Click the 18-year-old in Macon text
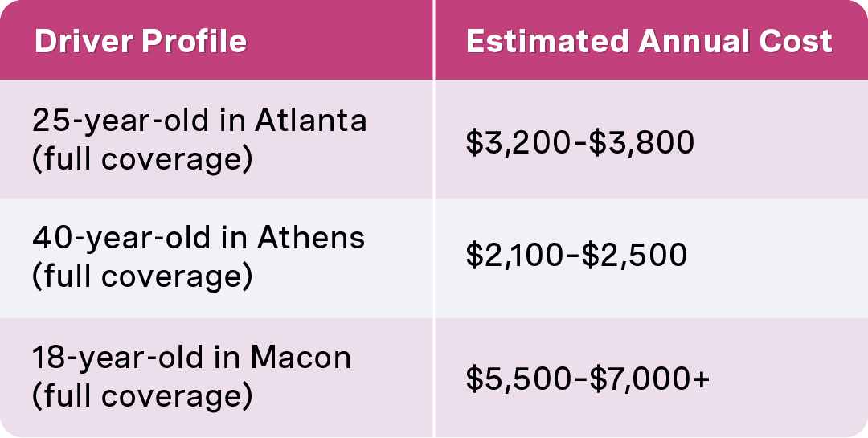This screenshot has width=868, height=438. [x=191, y=357]
